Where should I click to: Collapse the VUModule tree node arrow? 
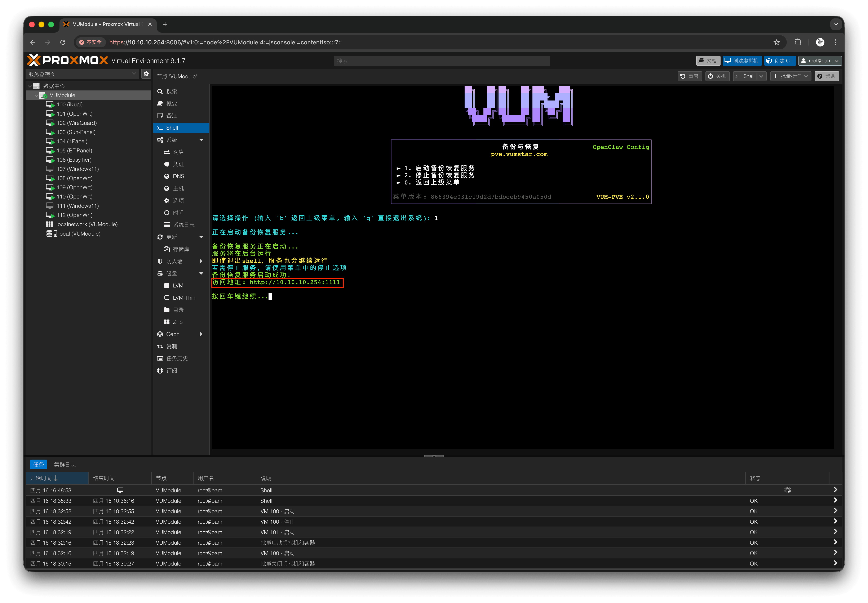click(x=36, y=96)
